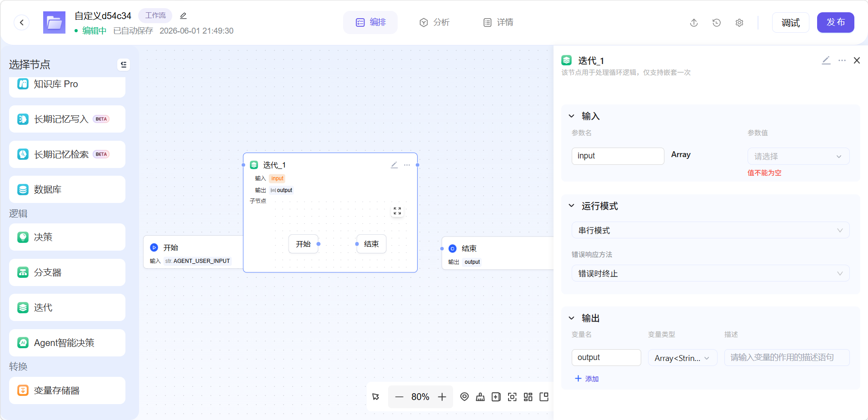Edit workflow name with the pencil icon
The image size is (868, 420).
pyautogui.click(x=183, y=16)
